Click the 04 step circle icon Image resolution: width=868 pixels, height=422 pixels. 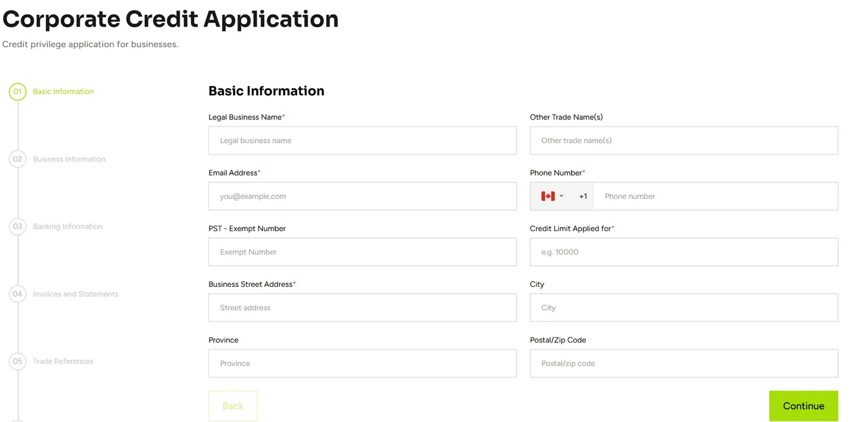(17, 294)
